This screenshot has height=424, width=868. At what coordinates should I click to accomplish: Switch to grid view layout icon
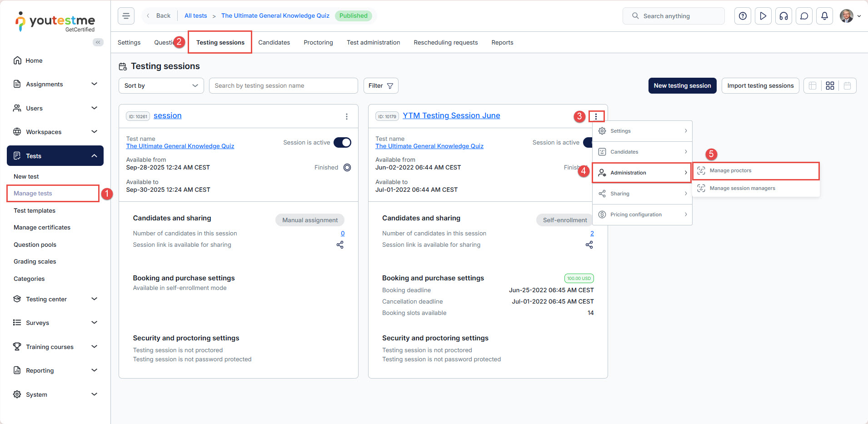[830, 86]
